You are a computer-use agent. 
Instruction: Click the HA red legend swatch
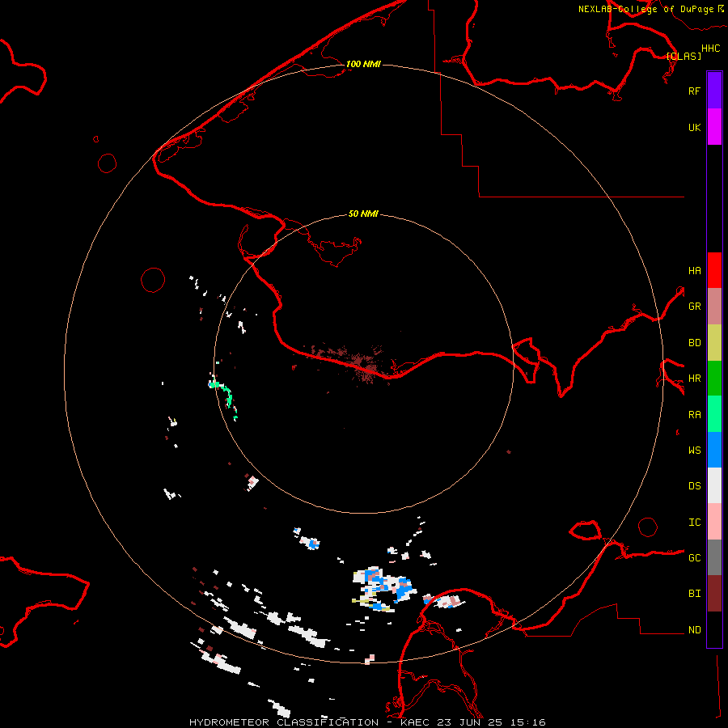(x=714, y=270)
